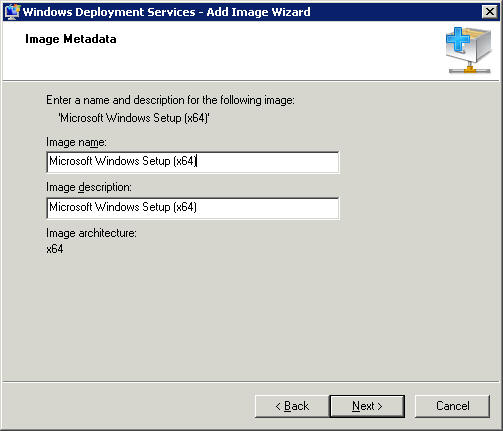Screen dimensions: 503x431
Task: Click the 'Image name:' label
Action: (76, 142)
